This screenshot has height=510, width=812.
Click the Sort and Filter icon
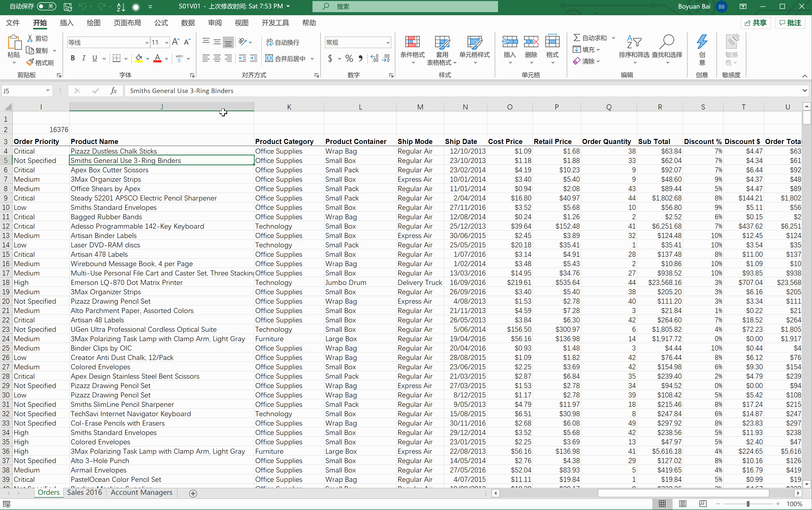click(x=634, y=42)
